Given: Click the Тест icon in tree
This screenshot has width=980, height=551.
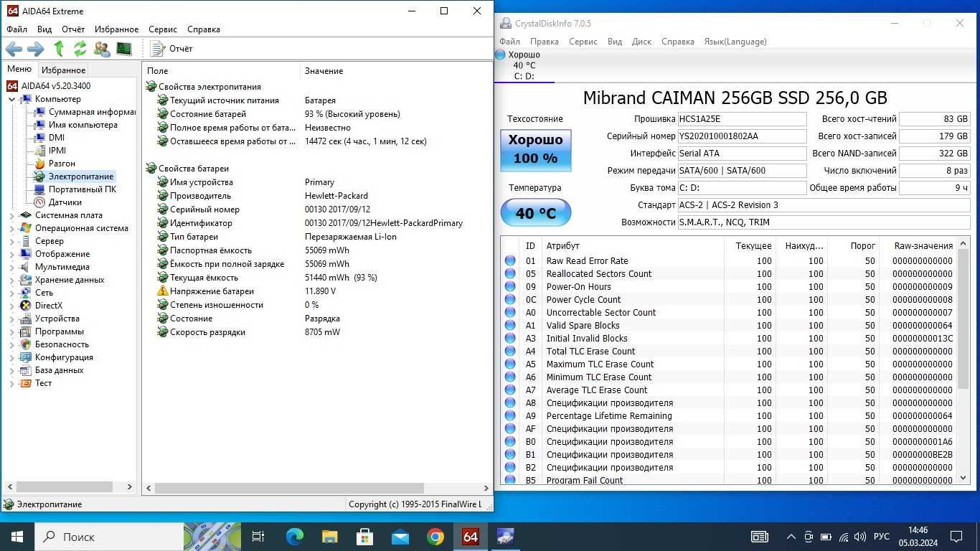Looking at the screenshot, I should pos(26,383).
